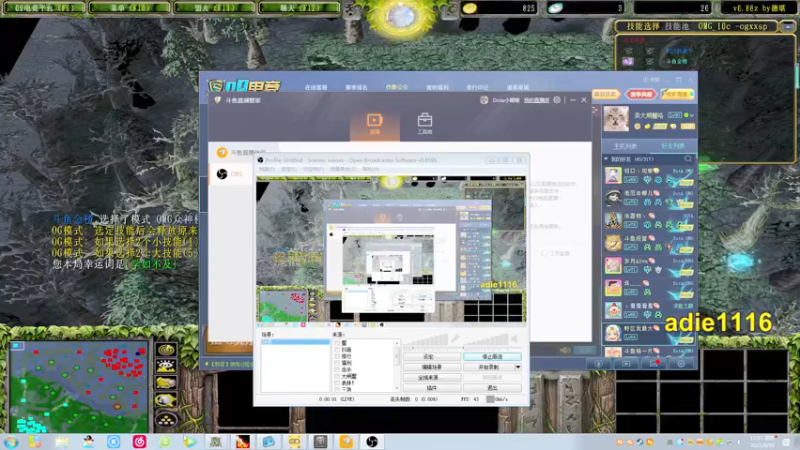The image size is (800, 450).
Task: Toggle the fourth source checkbox in OBS
Action: pyautogui.click(x=337, y=363)
